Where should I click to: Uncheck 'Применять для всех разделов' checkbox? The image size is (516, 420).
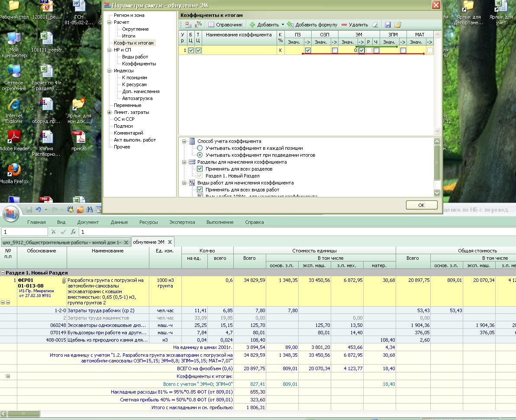click(200, 169)
